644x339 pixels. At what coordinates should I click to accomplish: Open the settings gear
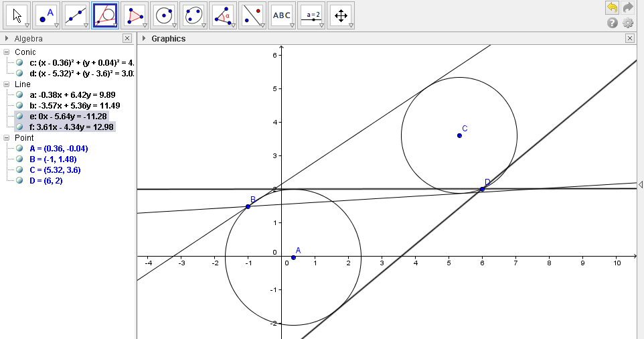tap(628, 23)
